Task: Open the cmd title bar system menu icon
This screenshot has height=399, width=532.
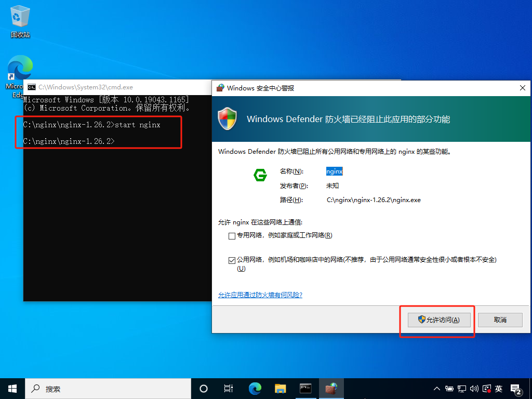Action: point(32,87)
